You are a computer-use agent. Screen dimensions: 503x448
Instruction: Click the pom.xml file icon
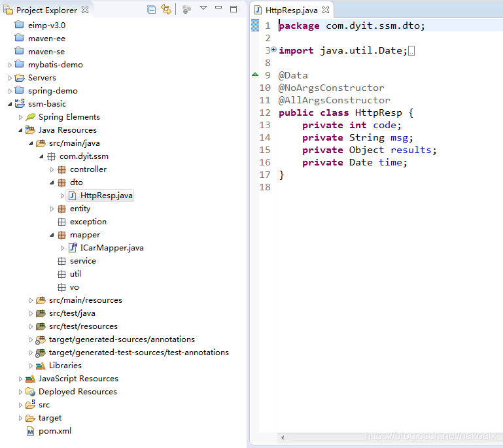coord(30,431)
